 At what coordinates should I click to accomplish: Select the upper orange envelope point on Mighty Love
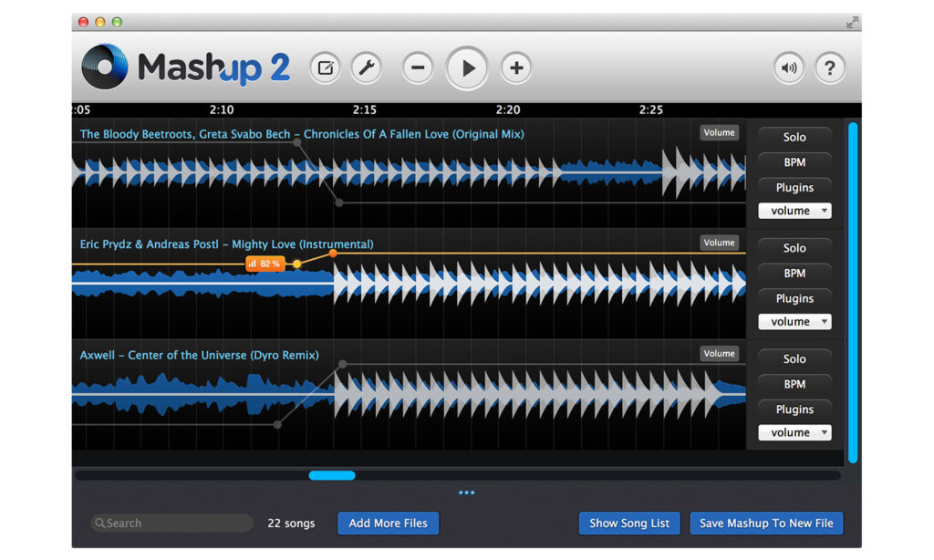333,254
